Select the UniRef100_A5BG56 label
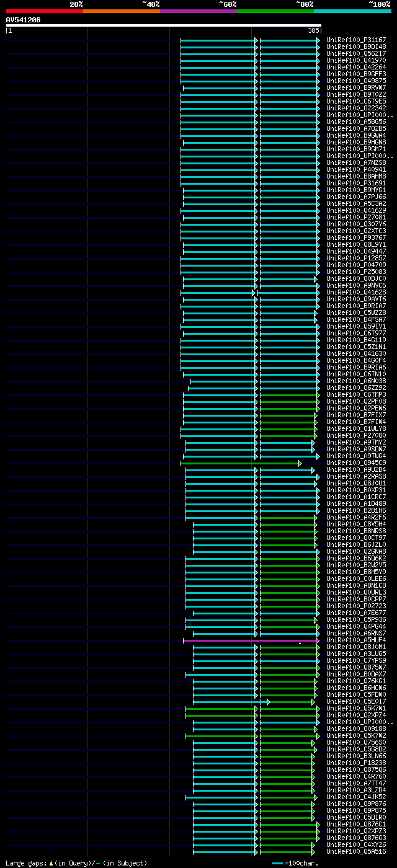 pos(356,122)
